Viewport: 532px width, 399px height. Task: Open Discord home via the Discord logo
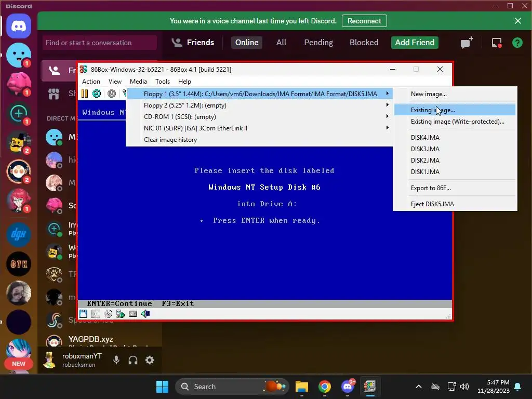coord(19,26)
